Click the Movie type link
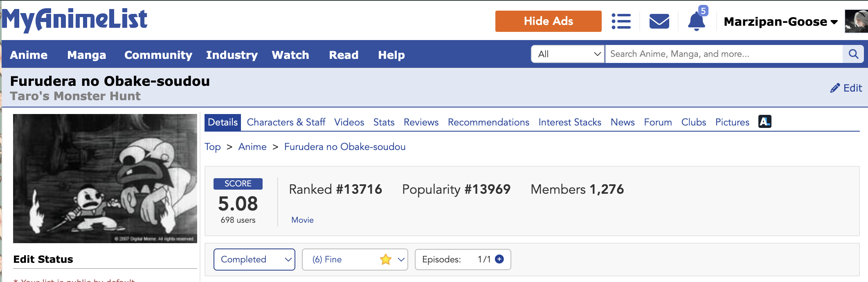Image resolution: width=868 pixels, height=282 pixels. pyautogui.click(x=302, y=220)
